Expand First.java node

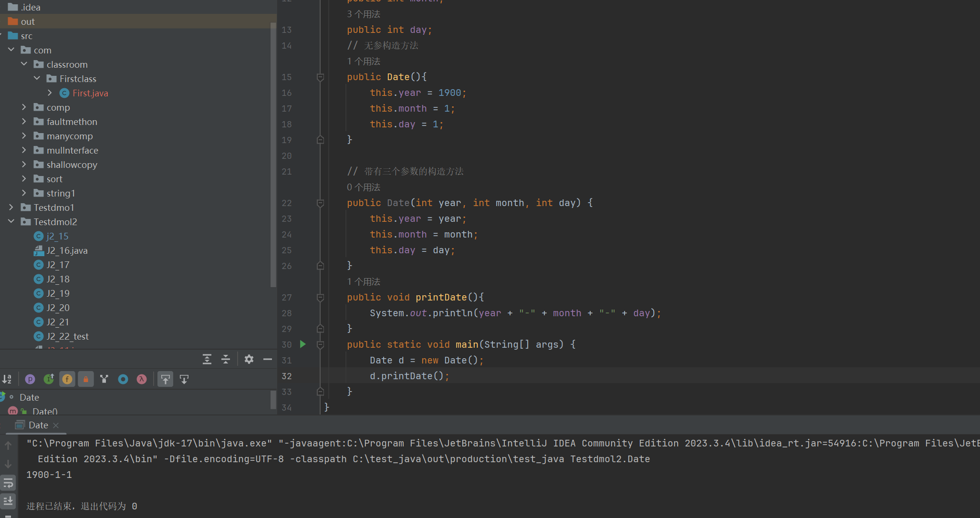(50, 93)
